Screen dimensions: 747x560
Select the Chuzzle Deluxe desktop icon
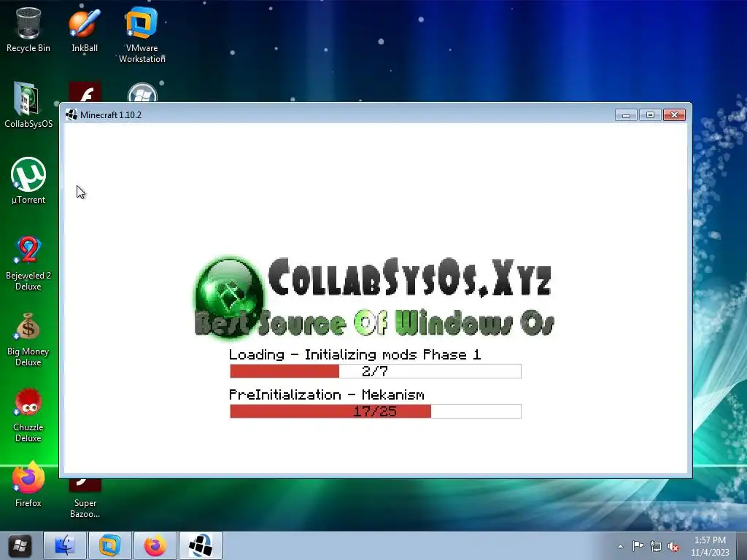pyautogui.click(x=28, y=415)
